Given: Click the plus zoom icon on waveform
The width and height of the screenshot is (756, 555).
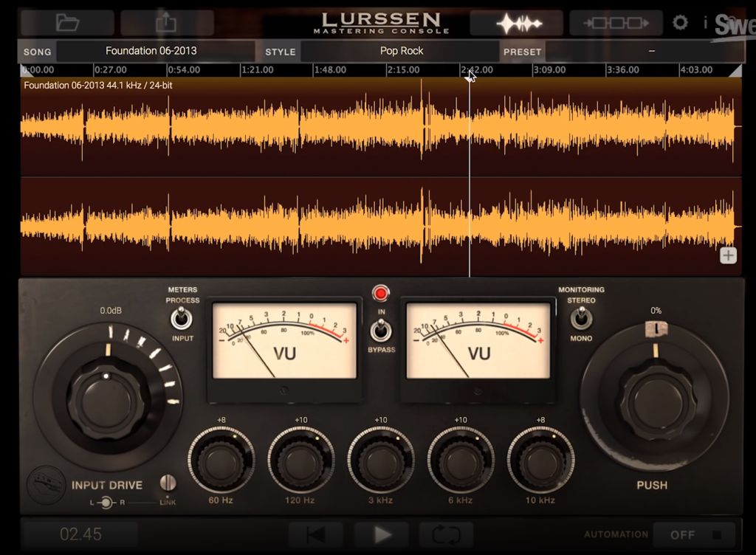Looking at the screenshot, I should click(x=728, y=255).
